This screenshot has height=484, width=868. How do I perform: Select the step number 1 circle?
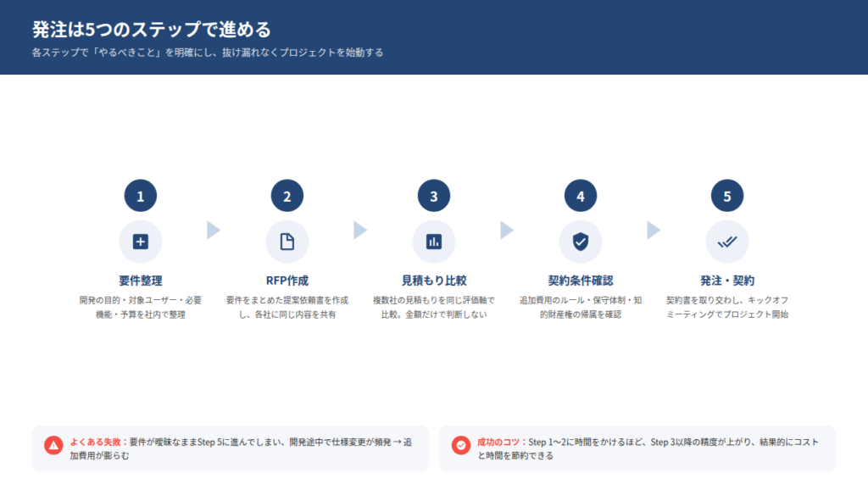pyautogui.click(x=141, y=196)
